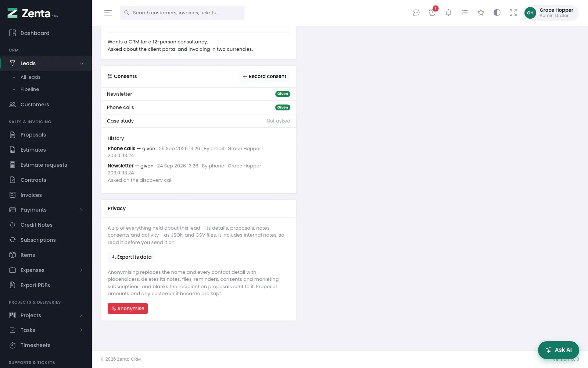Click the Privacy section heading
This screenshot has width=588, height=368.
point(116,209)
